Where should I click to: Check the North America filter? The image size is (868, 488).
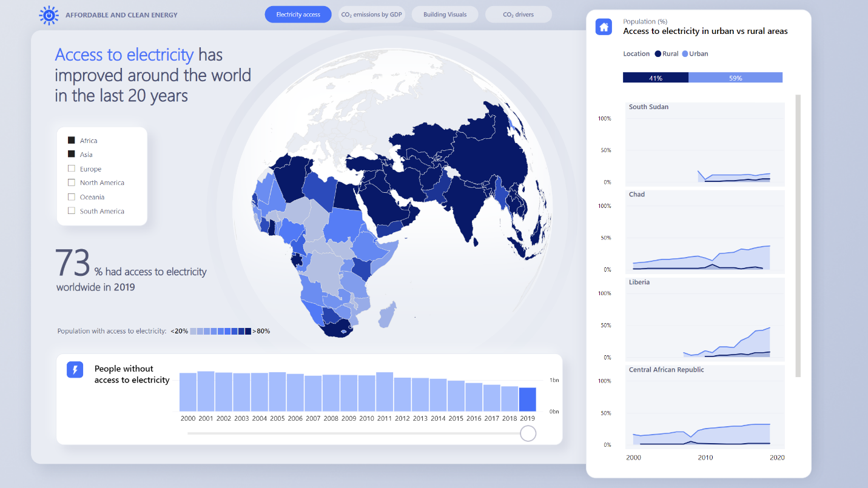(72, 182)
